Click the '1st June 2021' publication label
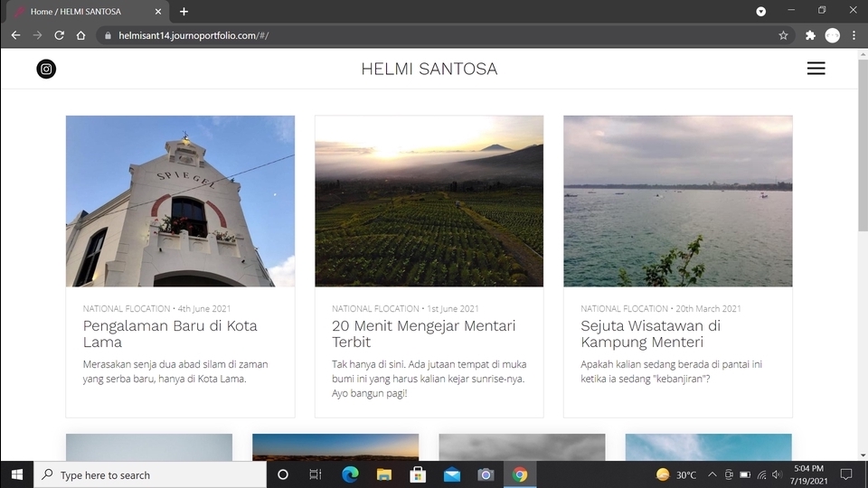Viewport: 868px width, 488px height. (x=453, y=309)
